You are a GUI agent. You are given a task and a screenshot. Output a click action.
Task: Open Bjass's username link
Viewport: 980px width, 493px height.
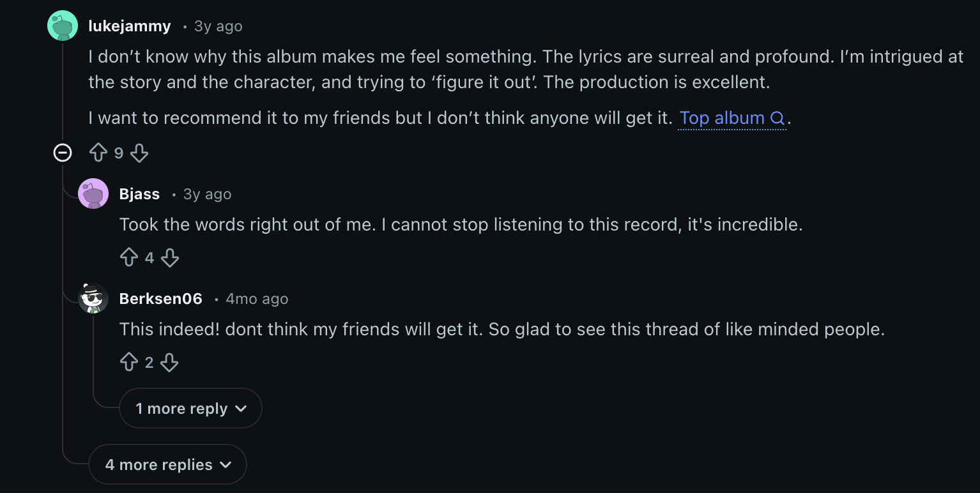pos(139,194)
